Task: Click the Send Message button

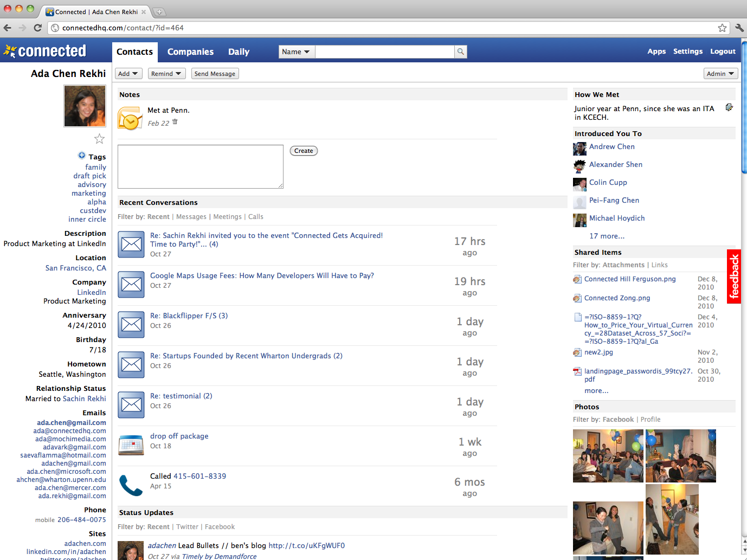Action: click(215, 74)
